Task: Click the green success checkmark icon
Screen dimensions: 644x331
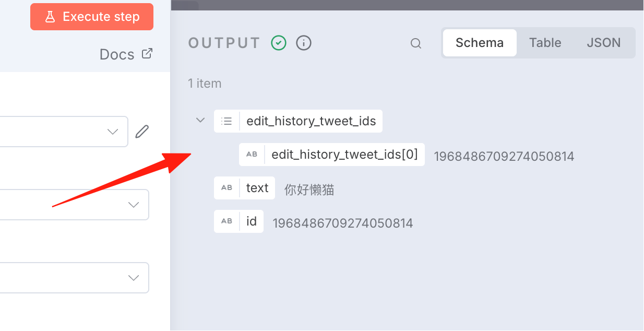Action: click(279, 43)
